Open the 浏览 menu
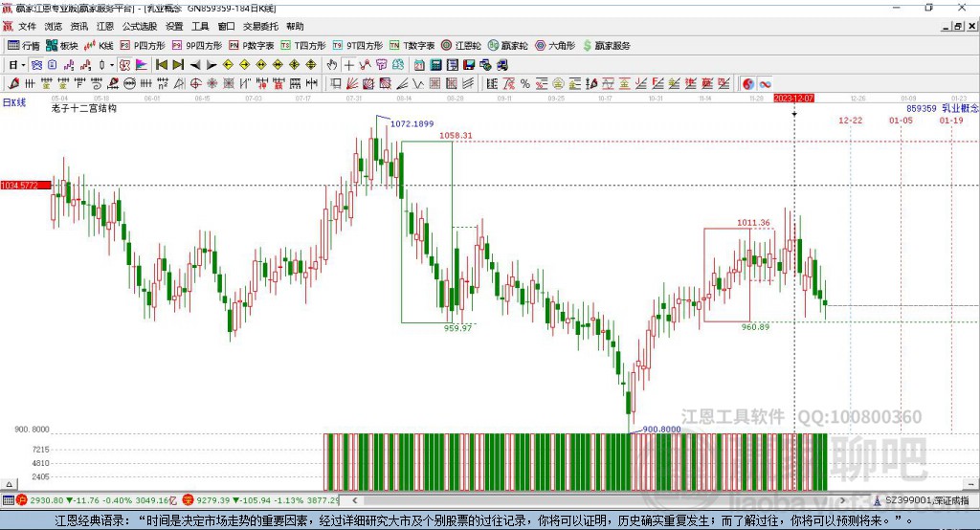 click(54, 26)
